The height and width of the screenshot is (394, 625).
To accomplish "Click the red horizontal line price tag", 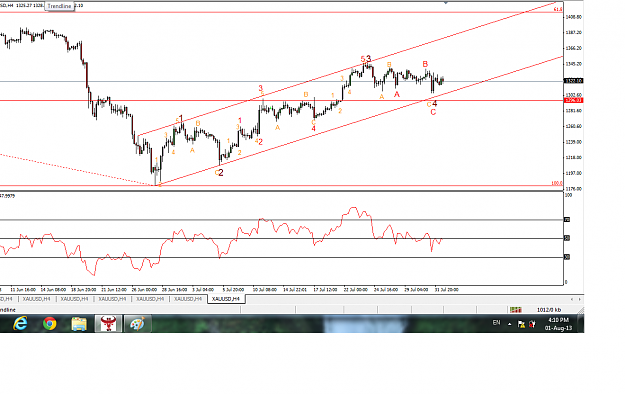I will (574, 100).
